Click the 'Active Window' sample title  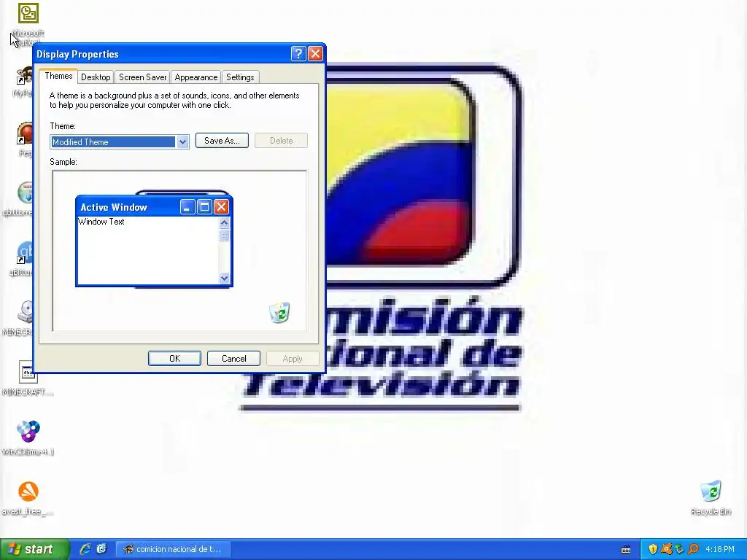(114, 207)
